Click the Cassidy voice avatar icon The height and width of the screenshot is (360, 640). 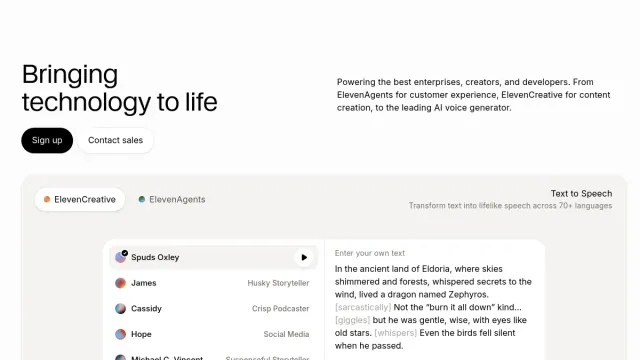tap(120, 309)
